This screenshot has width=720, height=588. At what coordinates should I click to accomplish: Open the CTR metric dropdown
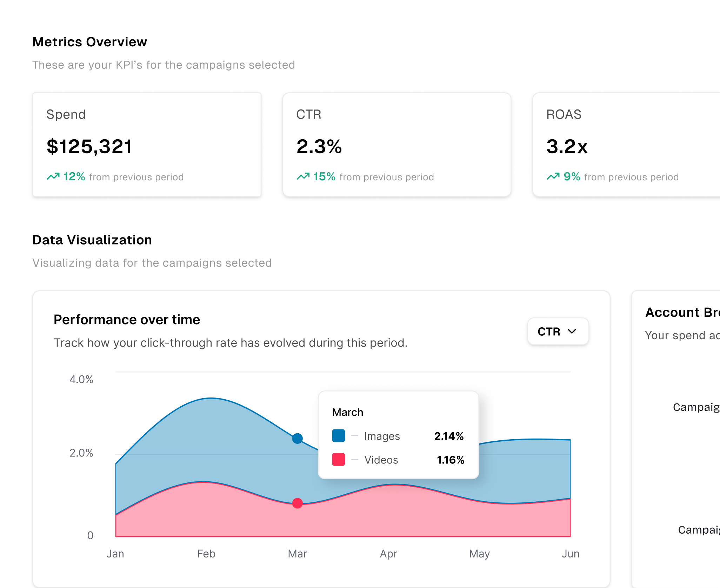pos(558,332)
